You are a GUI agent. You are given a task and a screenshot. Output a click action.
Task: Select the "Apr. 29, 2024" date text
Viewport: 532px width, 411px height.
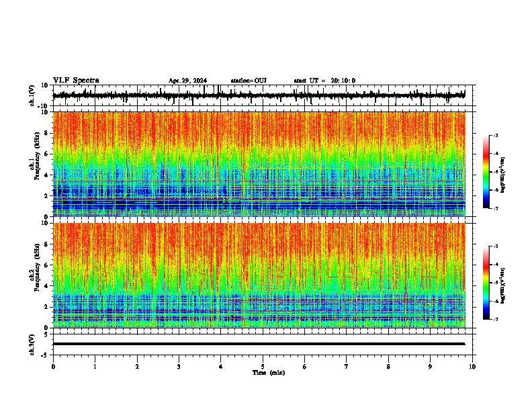[x=187, y=81]
